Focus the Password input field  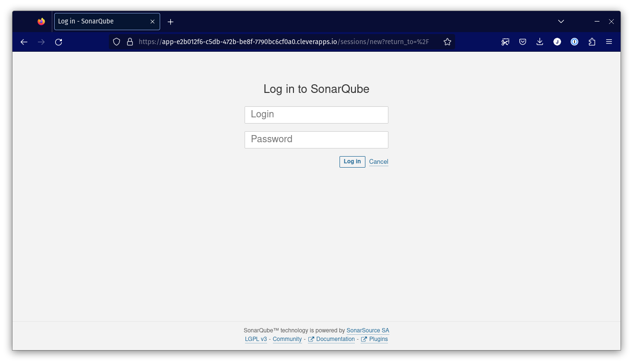point(316,140)
